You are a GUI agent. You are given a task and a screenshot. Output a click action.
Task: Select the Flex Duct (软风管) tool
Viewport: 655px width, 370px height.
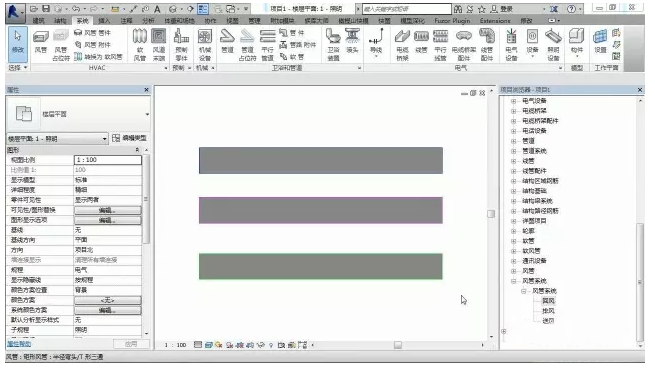(140, 45)
